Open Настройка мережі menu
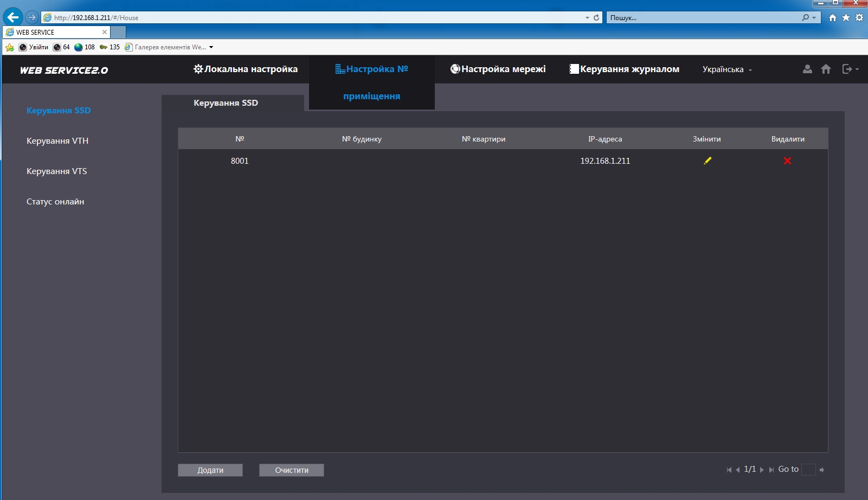 [x=498, y=69]
